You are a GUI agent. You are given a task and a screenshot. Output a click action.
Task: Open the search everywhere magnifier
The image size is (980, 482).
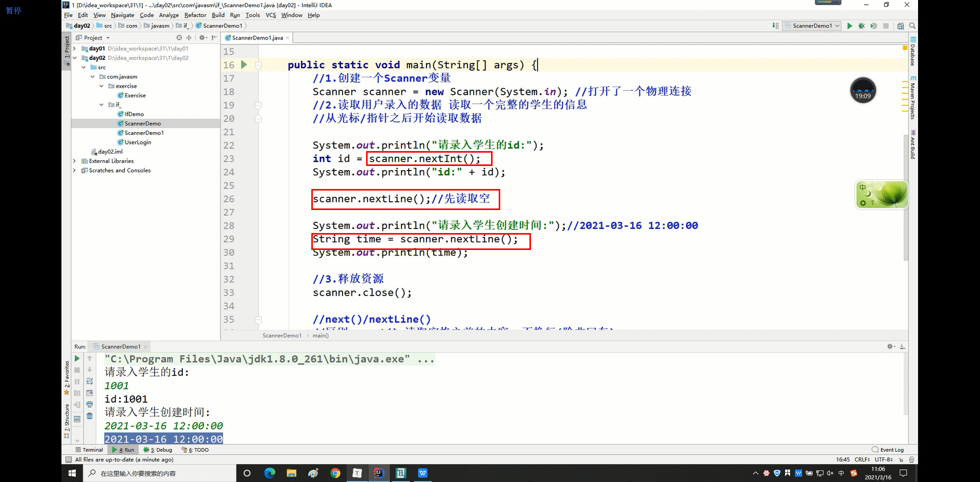pyautogui.click(x=912, y=26)
